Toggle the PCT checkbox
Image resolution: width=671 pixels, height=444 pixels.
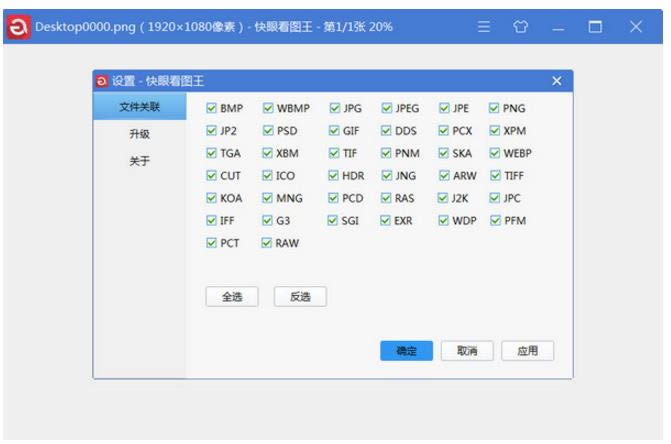211,243
